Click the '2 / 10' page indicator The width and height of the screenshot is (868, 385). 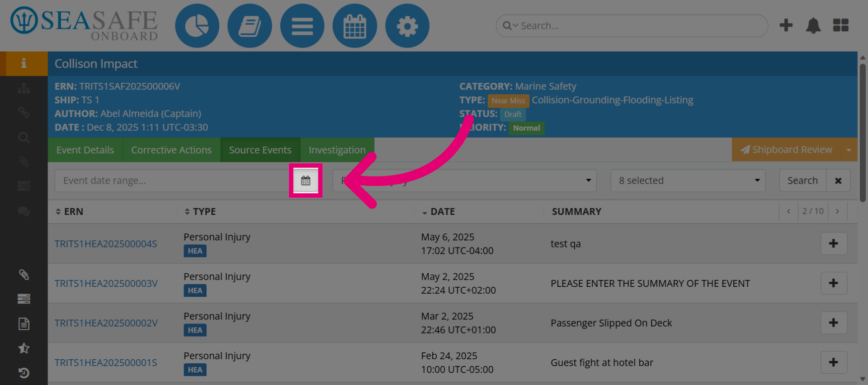pos(813,211)
